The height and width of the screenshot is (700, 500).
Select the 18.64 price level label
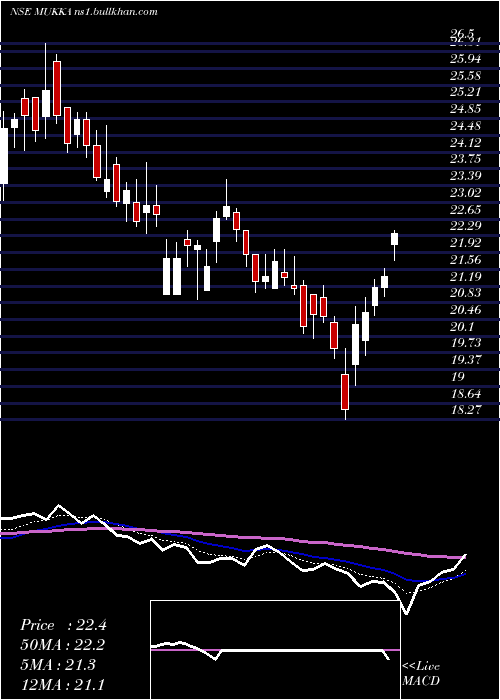[x=465, y=394]
